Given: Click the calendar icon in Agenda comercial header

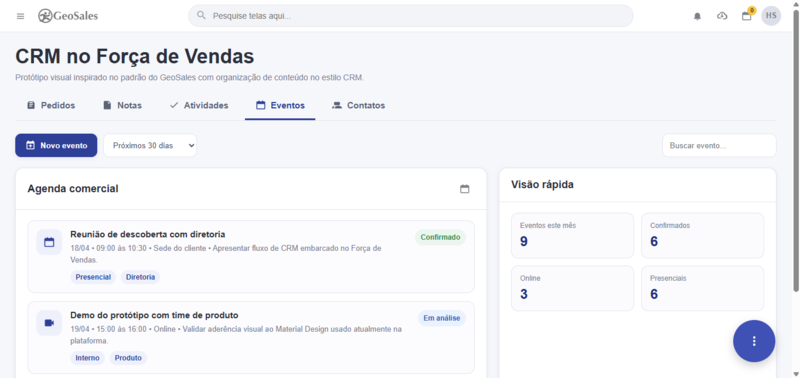Looking at the screenshot, I should tap(464, 189).
